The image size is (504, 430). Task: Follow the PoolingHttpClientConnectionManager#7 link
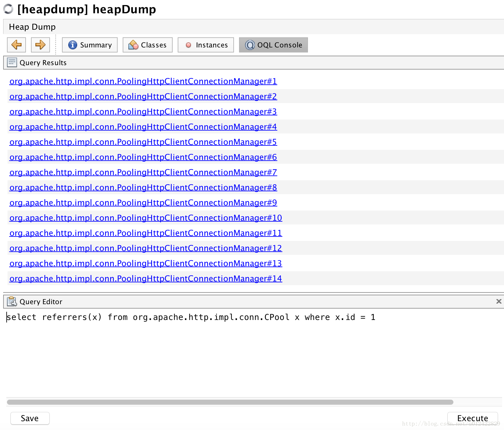pyautogui.click(x=143, y=172)
